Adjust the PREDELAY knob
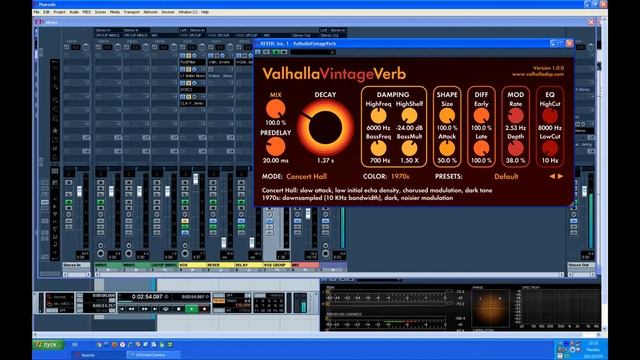The image size is (640, 360). point(276,147)
